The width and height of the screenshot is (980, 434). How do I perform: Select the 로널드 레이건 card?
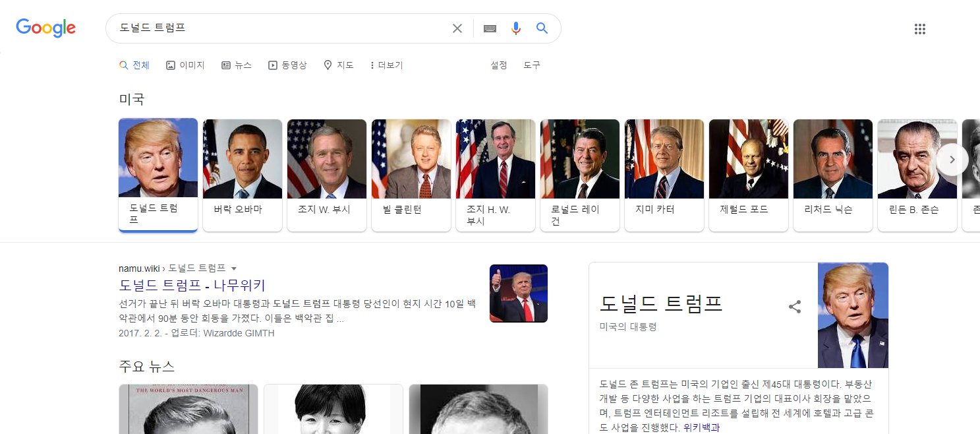click(x=580, y=175)
